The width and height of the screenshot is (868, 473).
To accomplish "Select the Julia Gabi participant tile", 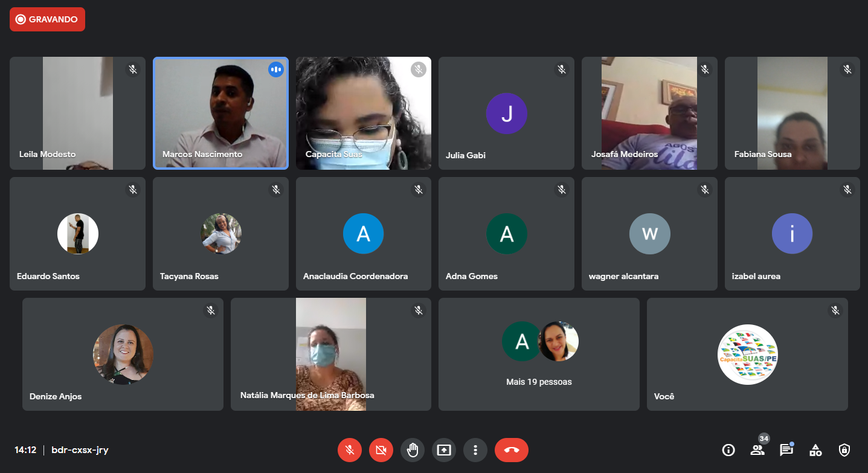I will pyautogui.click(x=506, y=113).
